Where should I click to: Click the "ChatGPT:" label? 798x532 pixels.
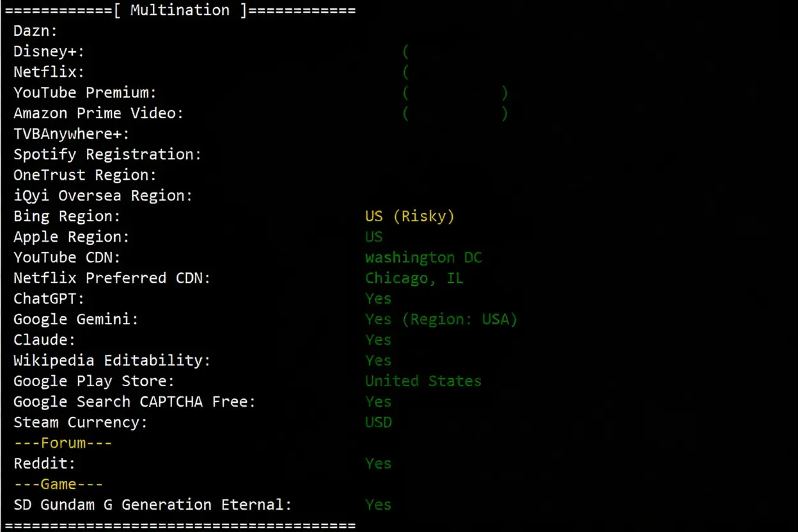tap(49, 299)
